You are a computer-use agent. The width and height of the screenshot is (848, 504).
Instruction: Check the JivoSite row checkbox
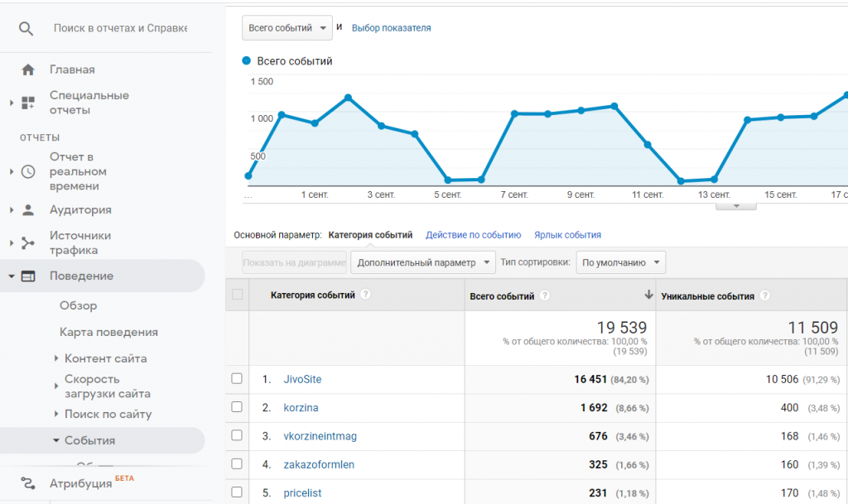pyautogui.click(x=237, y=379)
